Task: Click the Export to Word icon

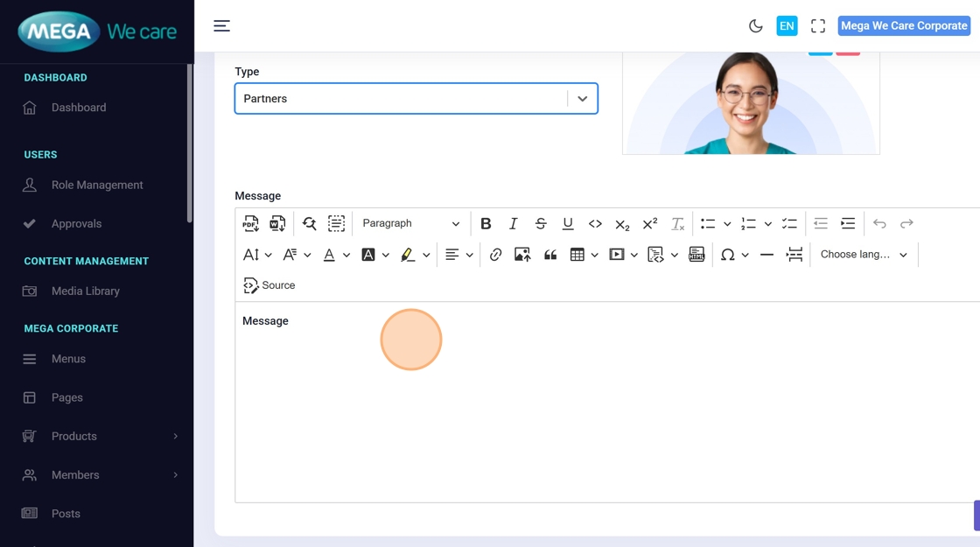Action: click(x=277, y=224)
